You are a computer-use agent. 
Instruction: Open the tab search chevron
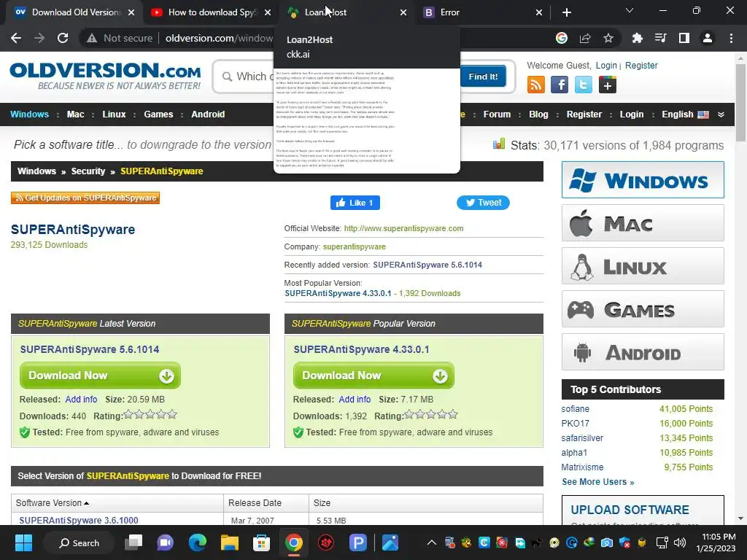[x=630, y=10]
